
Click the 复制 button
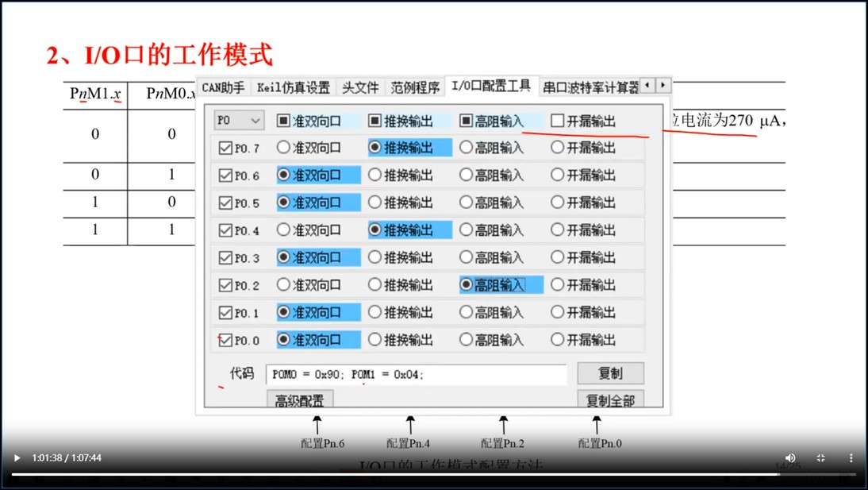609,373
